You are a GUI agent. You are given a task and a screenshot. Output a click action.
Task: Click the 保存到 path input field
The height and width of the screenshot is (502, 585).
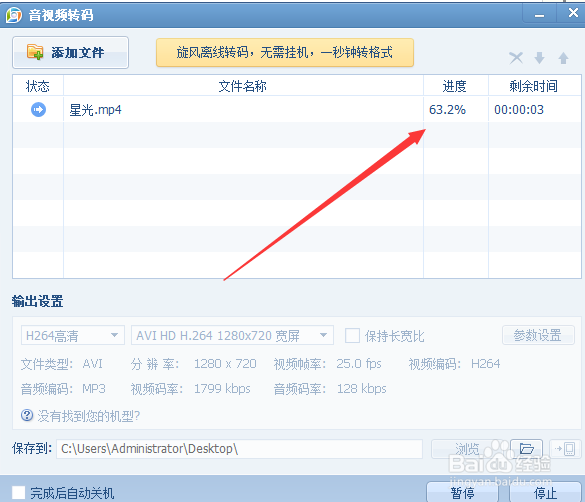click(239, 449)
